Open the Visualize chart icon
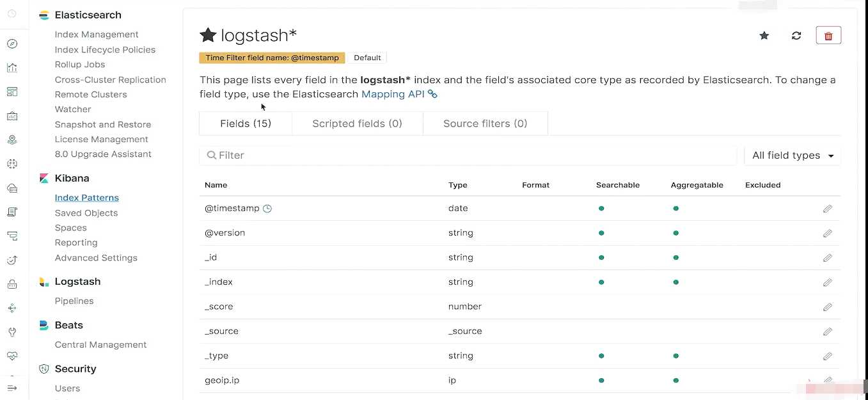The image size is (868, 400). point(12,68)
